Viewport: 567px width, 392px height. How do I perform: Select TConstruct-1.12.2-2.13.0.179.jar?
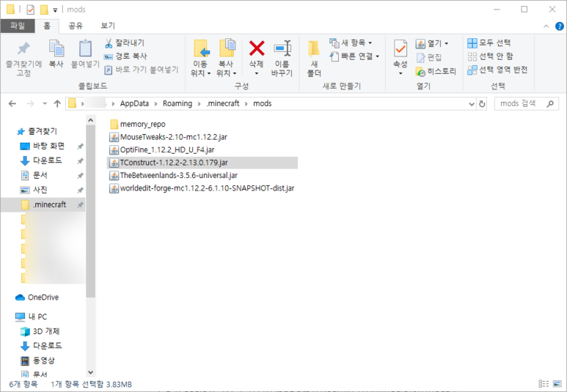pos(202,163)
